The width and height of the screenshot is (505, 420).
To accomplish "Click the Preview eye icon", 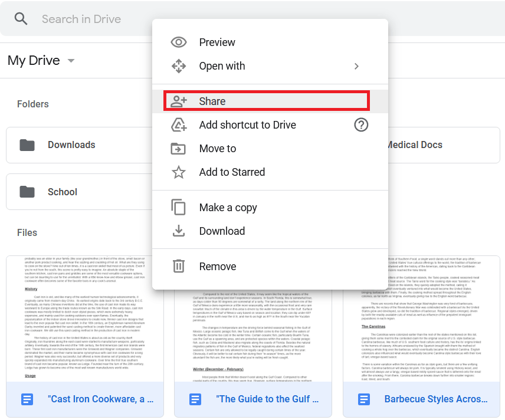I will (179, 42).
